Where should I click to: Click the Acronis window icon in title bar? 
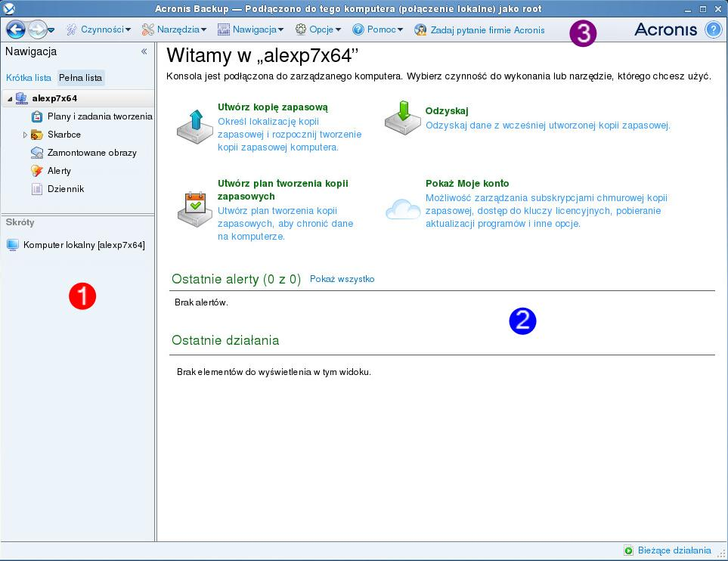click(9, 8)
